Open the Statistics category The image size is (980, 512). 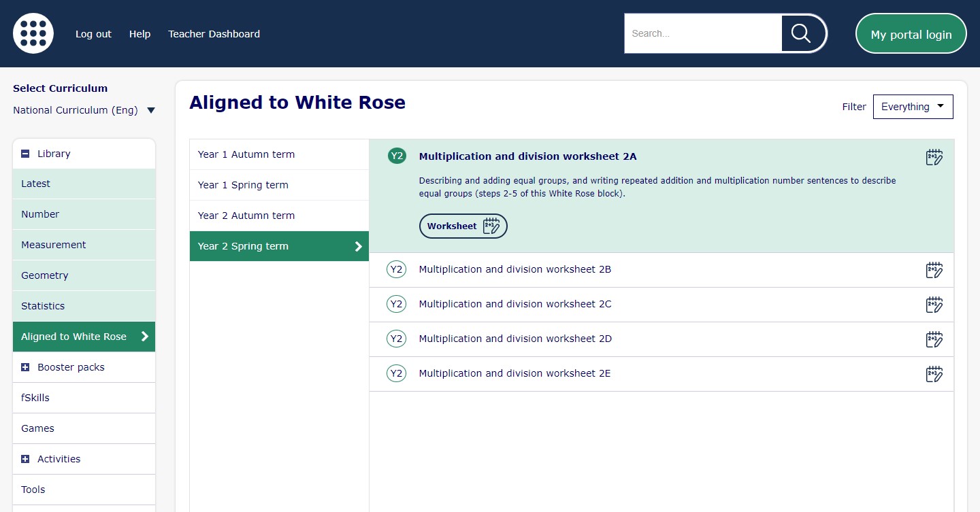(84, 306)
